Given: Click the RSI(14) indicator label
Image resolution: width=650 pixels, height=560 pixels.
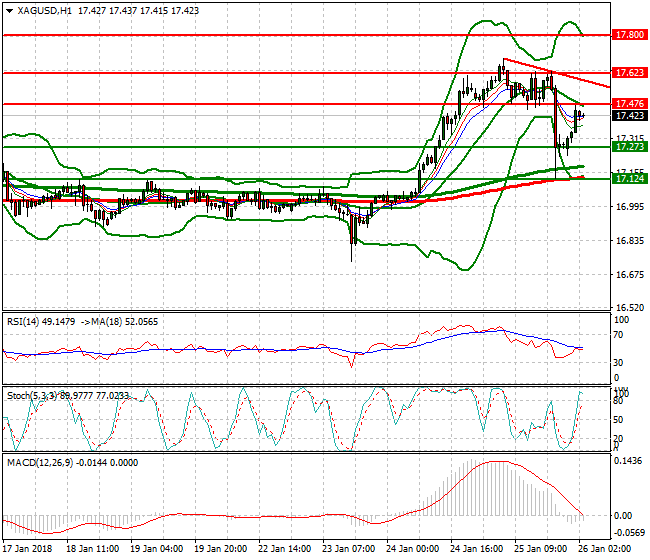Looking at the screenshot, I should point(26,322).
